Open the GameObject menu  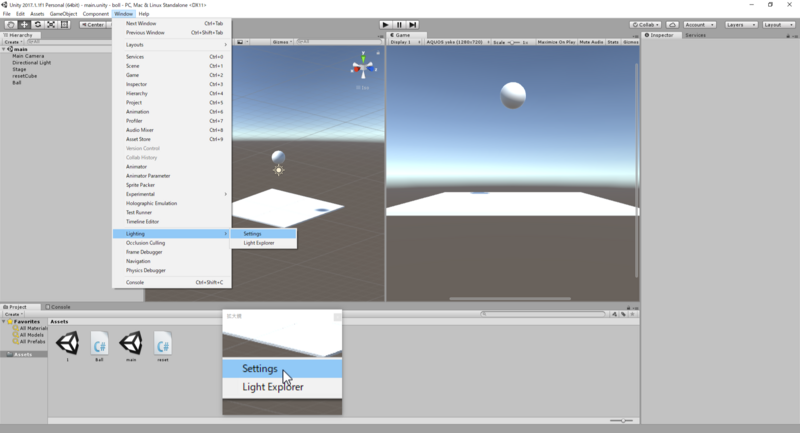pyautogui.click(x=63, y=14)
